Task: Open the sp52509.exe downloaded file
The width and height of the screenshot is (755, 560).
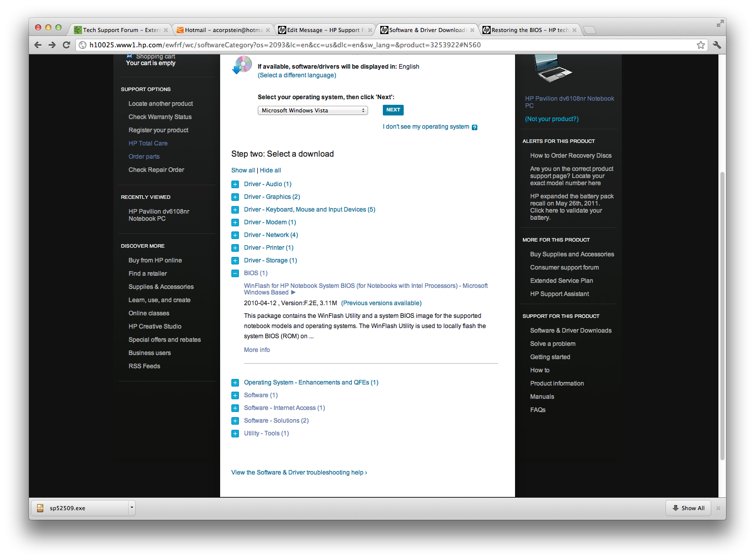Action: [x=80, y=508]
